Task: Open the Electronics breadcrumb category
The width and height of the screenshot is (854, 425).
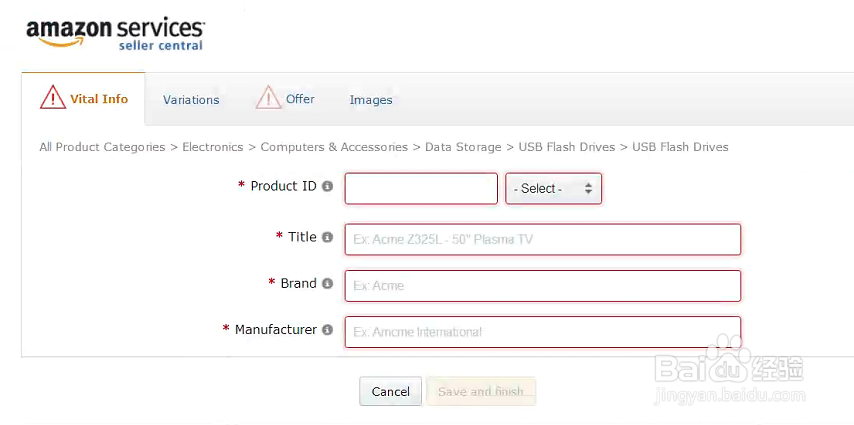Action: (212, 147)
